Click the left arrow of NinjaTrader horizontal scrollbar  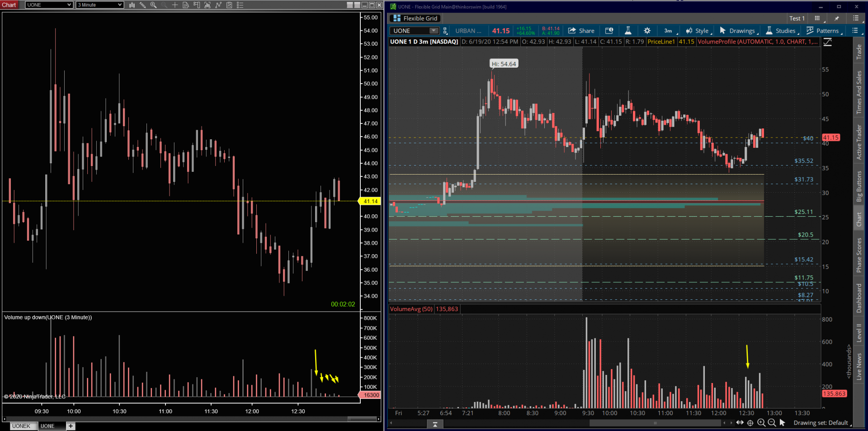pos(4,419)
